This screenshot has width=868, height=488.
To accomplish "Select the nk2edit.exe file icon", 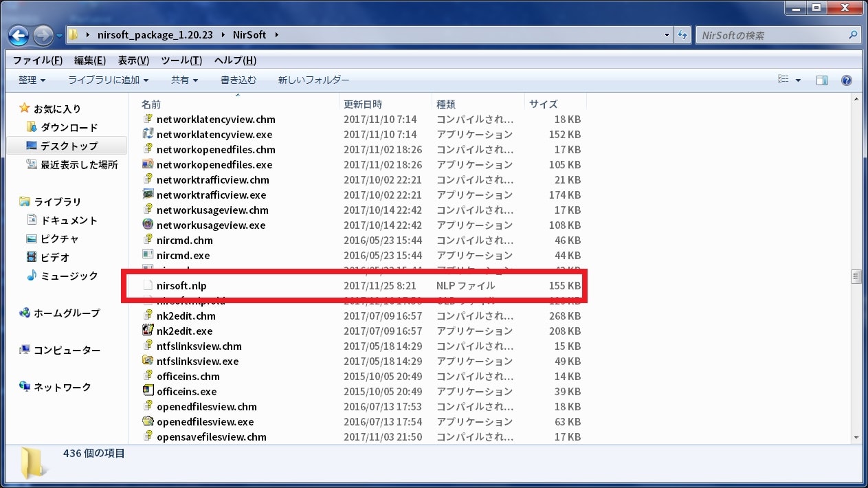I will [x=148, y=331].
